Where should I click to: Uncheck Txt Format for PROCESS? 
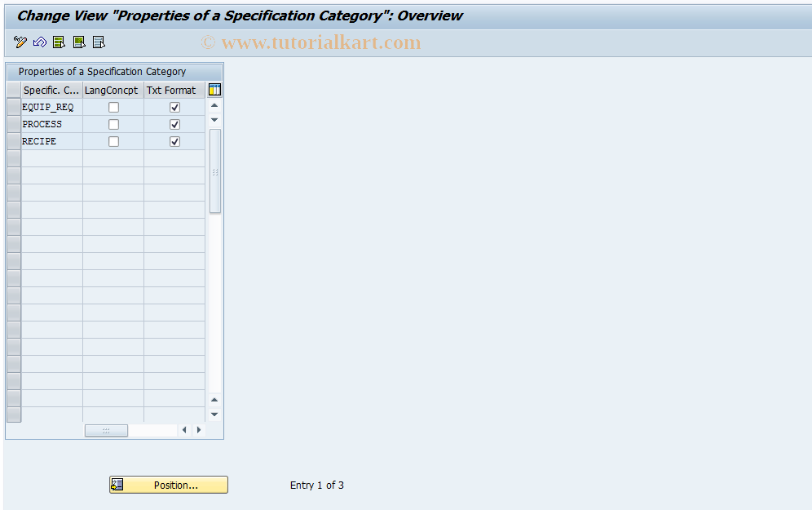tap(174, 124)
